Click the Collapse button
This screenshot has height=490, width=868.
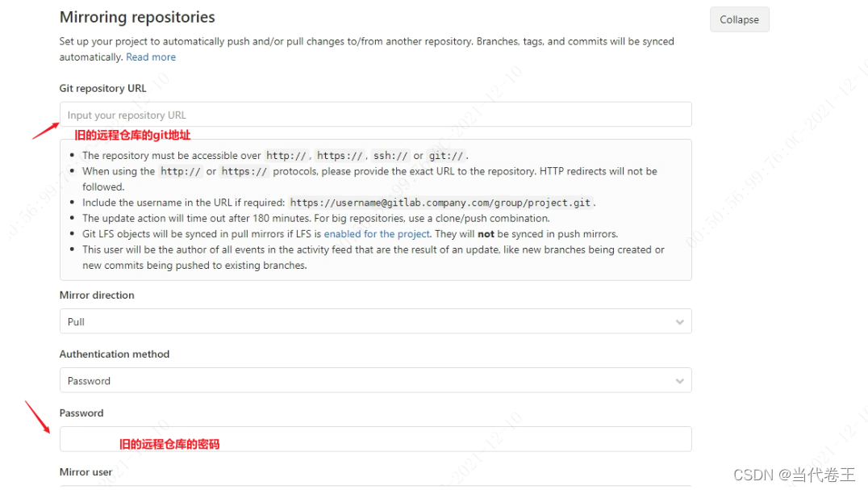[739, 19]
